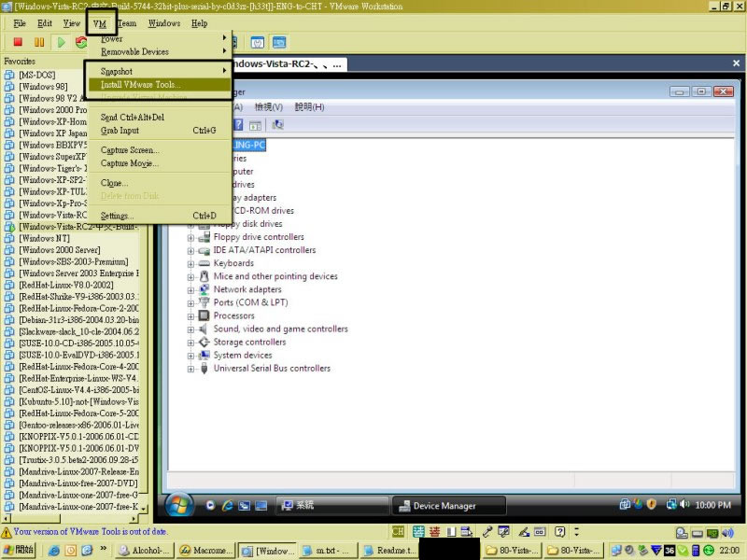Select Send Ctrl+Alt+Del in VM menu
This screenshot has height=560, width=747.
159,118
